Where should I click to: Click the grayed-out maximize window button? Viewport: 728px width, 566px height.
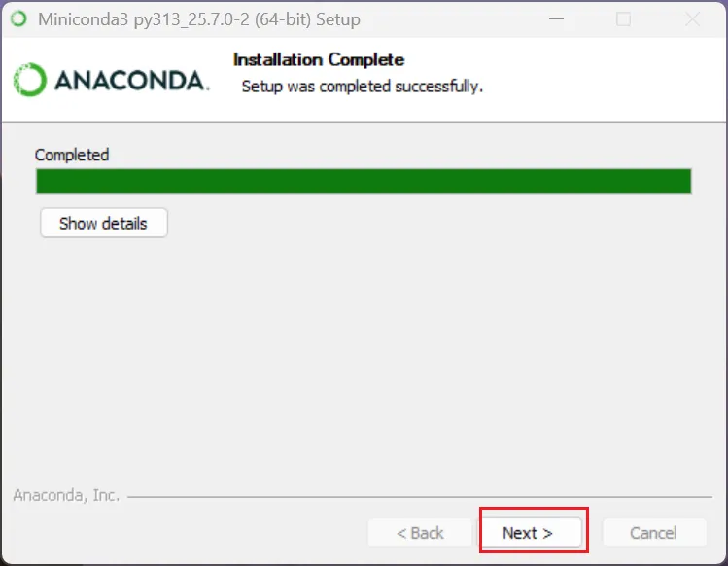[x=623, y=19]
